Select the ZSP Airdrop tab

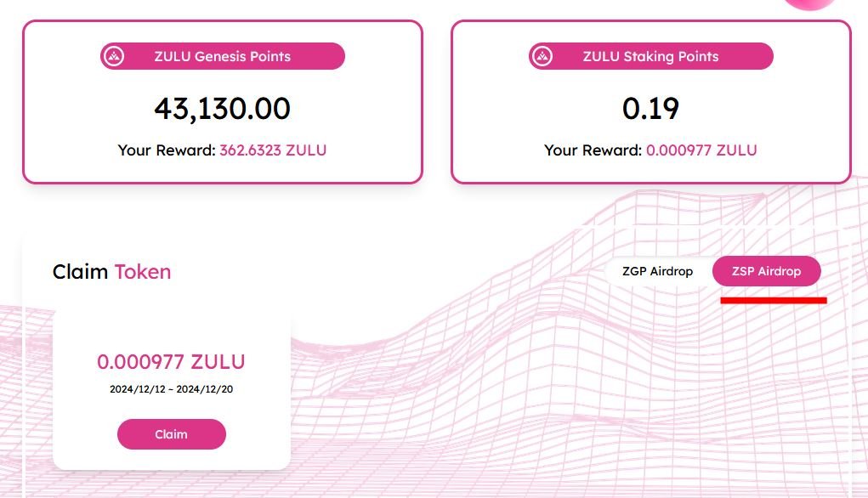pos(767,272)
